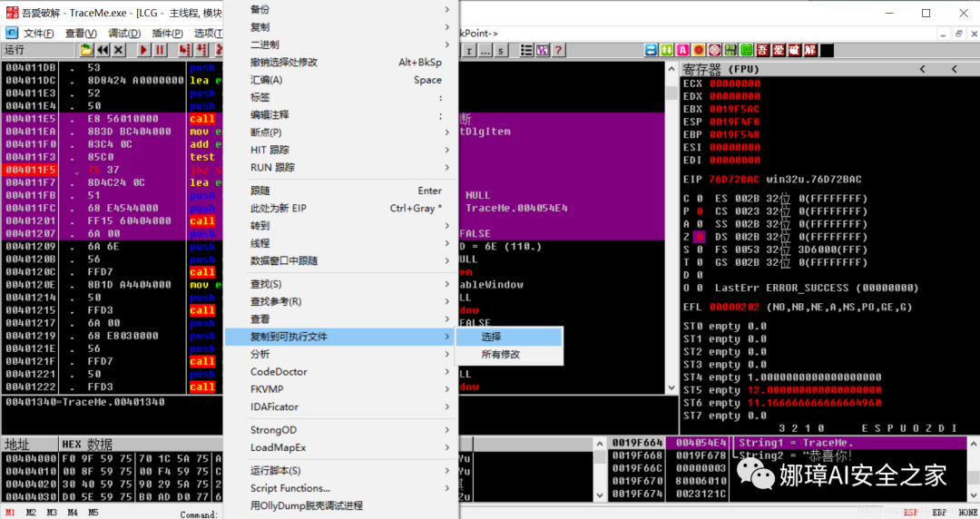980x519 pixels.
Task: Expand the CodeDoctor submenu arrow
Action: pos(446,371)
